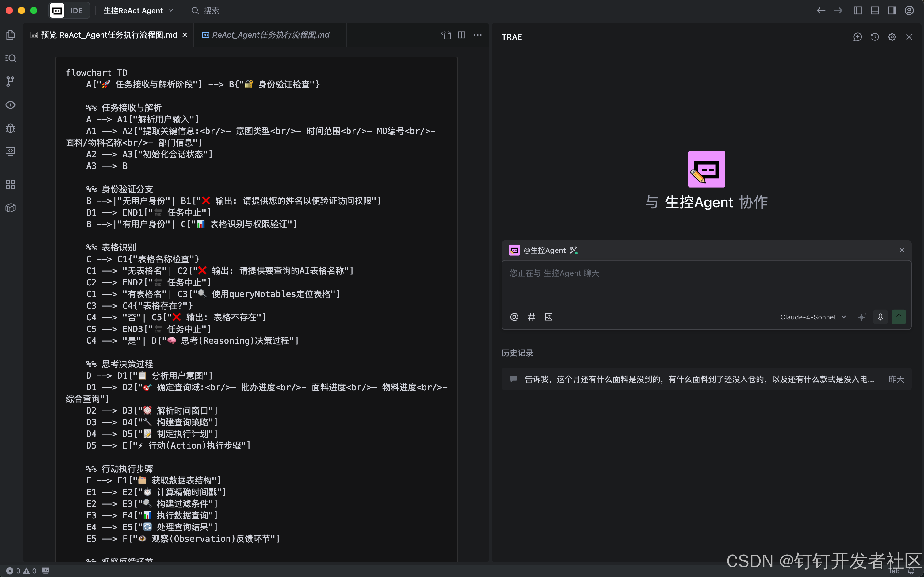Close the 预览 ReAct_Agent任务执行流程图.md tab
This screenshot has width=924, height=577.
click(x=185, y=35)
